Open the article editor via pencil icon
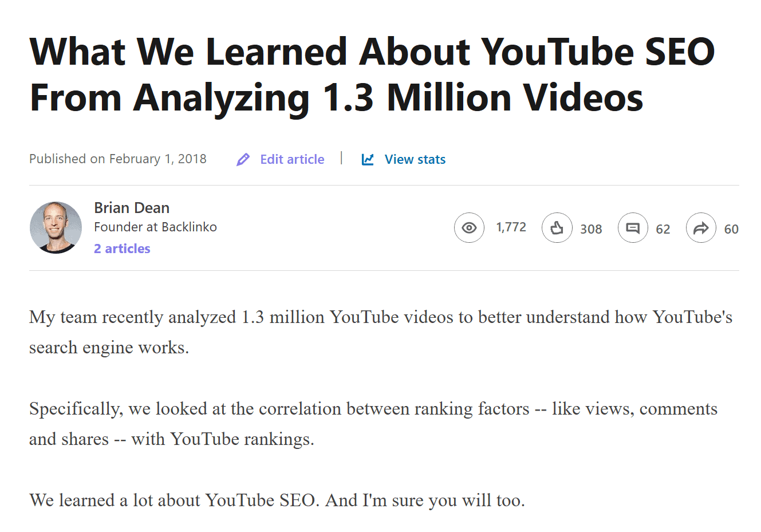761x532 pixels. tap(243, 159)
